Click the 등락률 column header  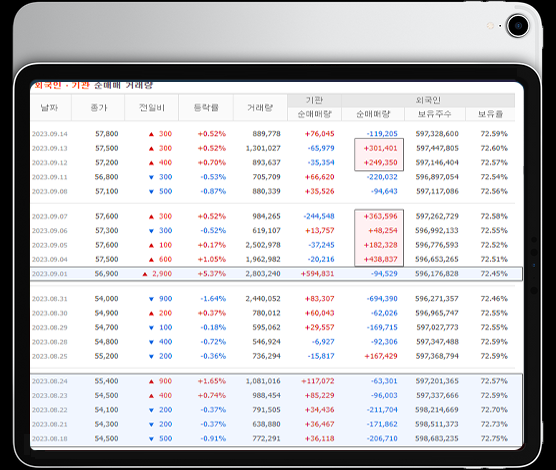(x=206, y=107)
